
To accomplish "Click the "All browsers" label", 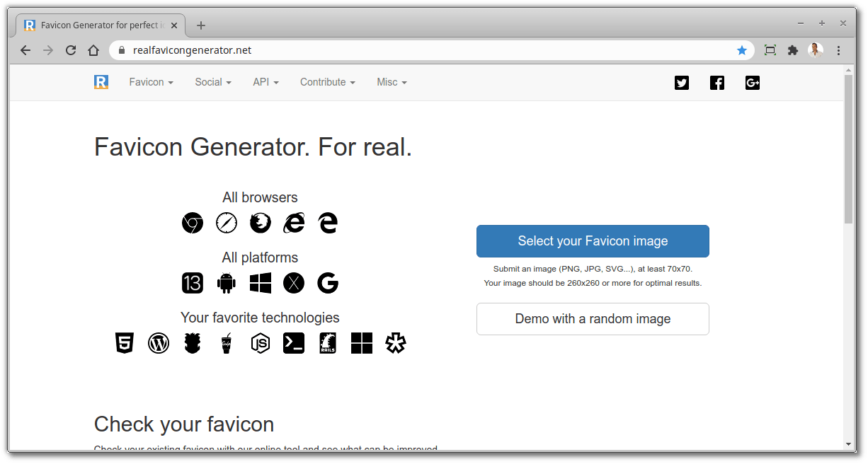I will point(260,197).
